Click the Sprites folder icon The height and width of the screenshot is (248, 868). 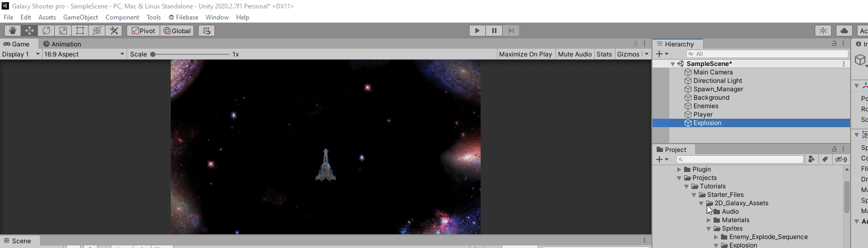pos(717,228)
